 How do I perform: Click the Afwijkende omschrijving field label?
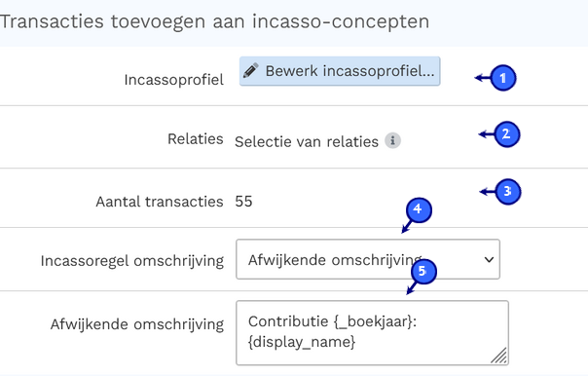(x=137, y=324)
